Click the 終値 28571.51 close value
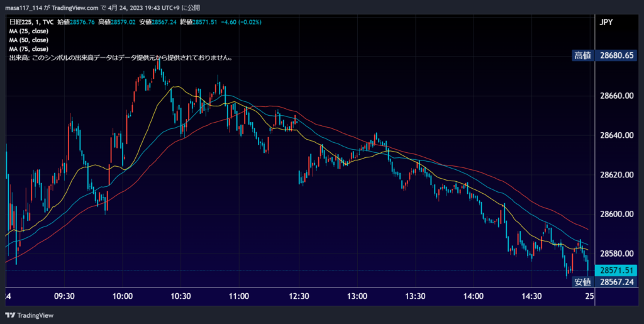 point(199,22)
